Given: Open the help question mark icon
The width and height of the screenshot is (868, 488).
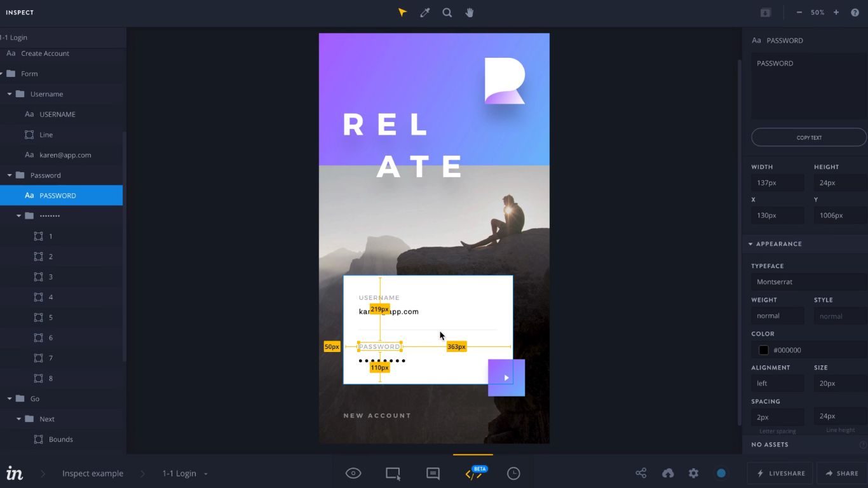Looking at the screenshot, I should point(855,13).
